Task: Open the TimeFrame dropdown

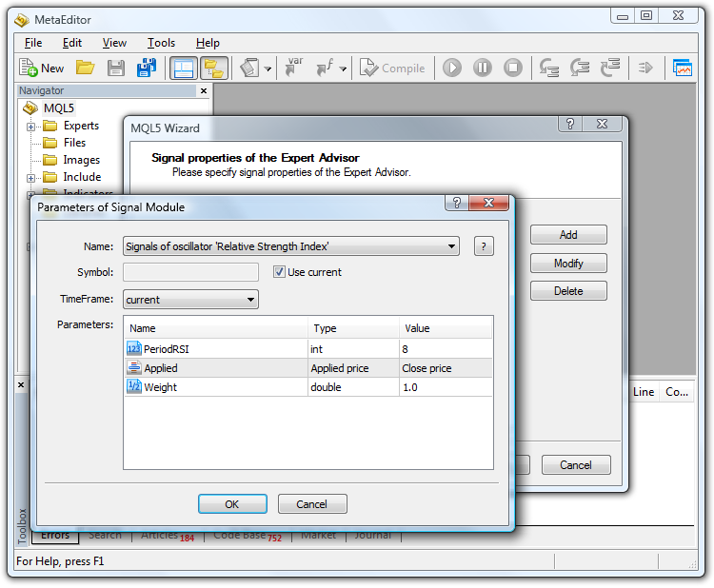Action: [190, 300]
